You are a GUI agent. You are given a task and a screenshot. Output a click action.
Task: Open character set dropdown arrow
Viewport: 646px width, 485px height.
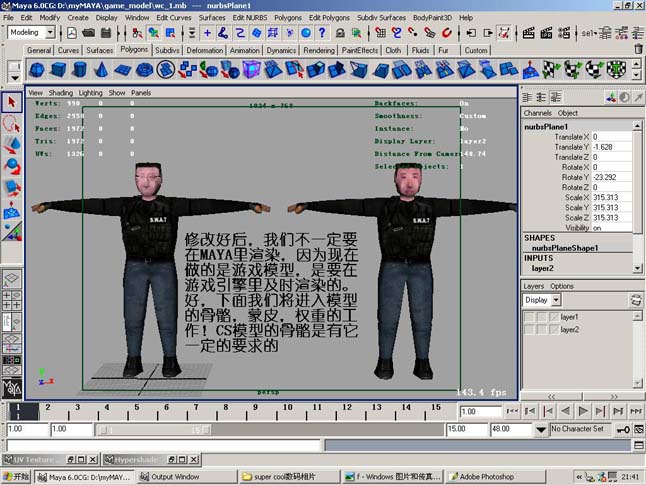tap(541, 430)
